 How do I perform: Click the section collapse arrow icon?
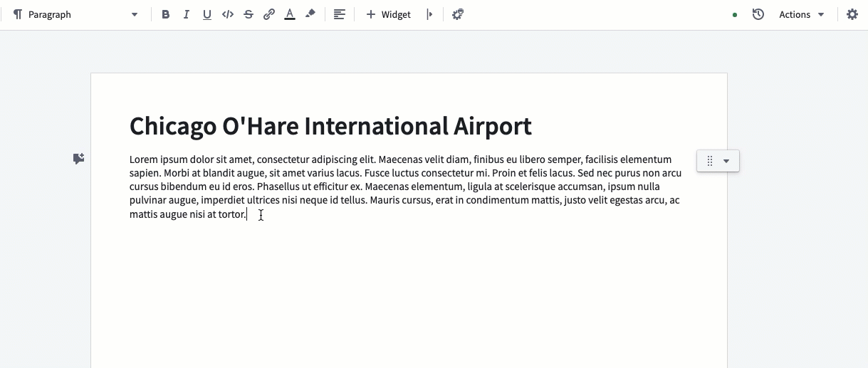pos(429,14)
